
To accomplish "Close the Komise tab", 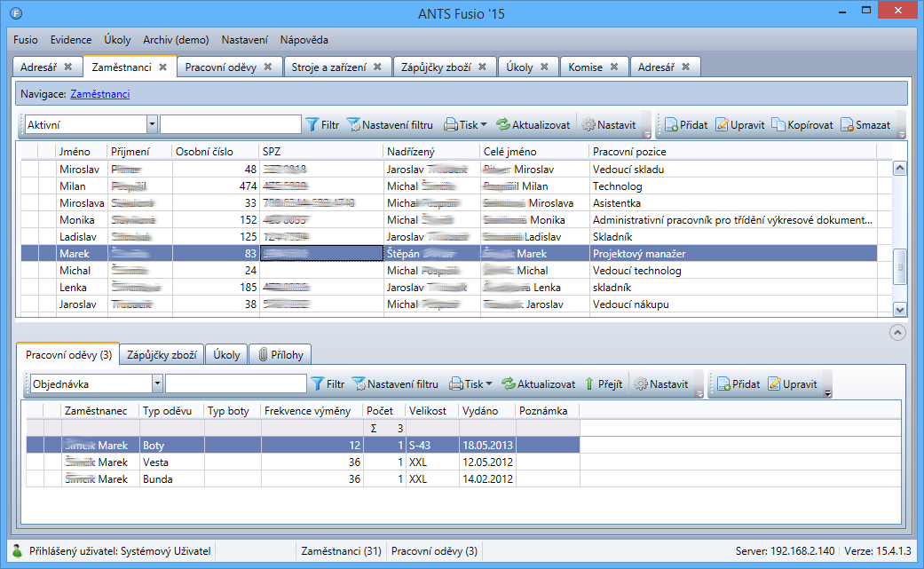I will click(x=614, y=67).
